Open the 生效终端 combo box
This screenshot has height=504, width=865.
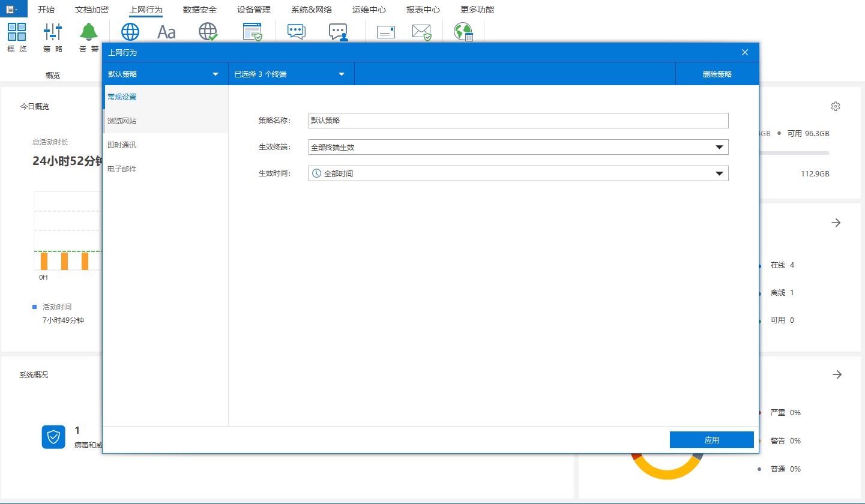pos(518,147)
